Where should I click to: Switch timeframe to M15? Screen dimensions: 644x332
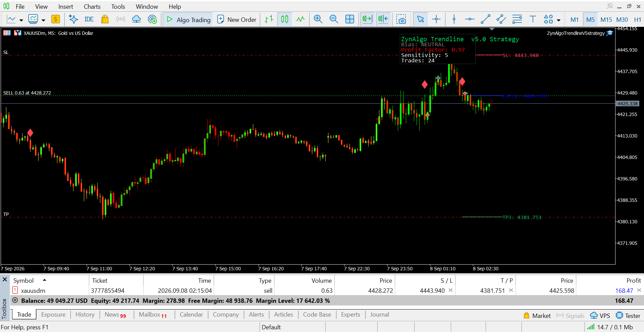pos(606,19)
